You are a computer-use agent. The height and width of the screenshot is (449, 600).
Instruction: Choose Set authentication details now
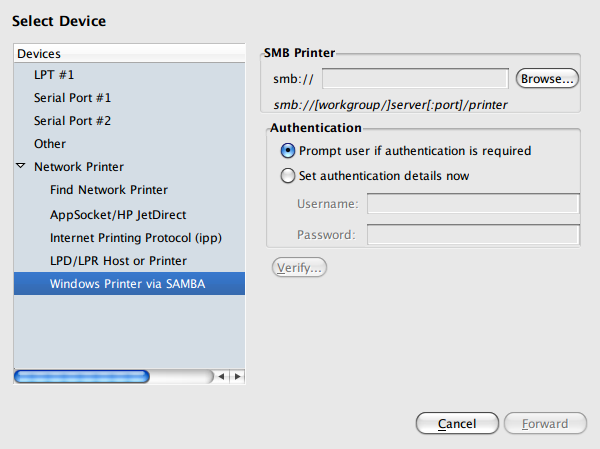pyautogui.click(x=289, y=176)
